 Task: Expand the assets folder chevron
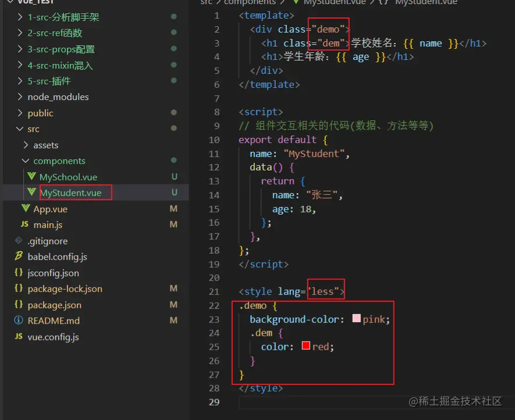[26, 145]
